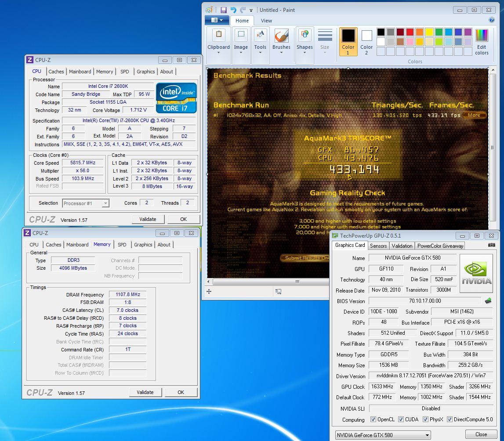Expand Customize Quick Access Toolbar arrow

tap(251, 10)
